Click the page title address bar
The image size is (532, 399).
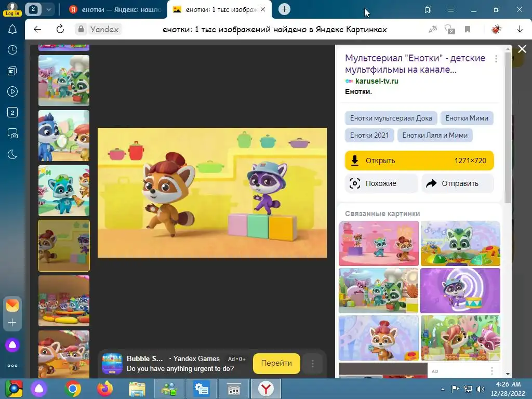(x=274, y=30)
